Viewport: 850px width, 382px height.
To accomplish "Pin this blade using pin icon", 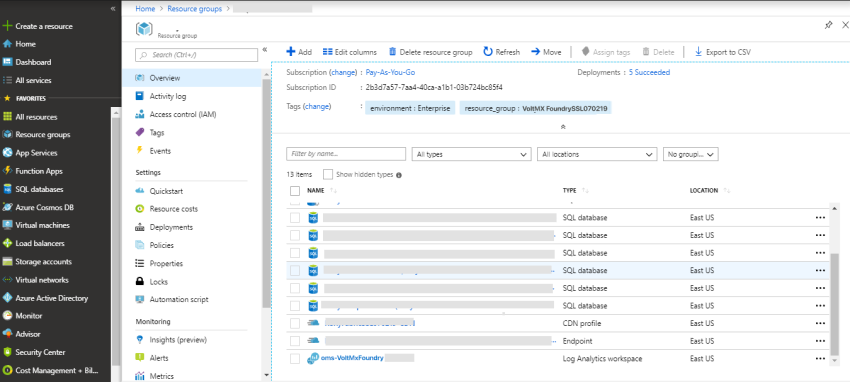I will (828, 25).
